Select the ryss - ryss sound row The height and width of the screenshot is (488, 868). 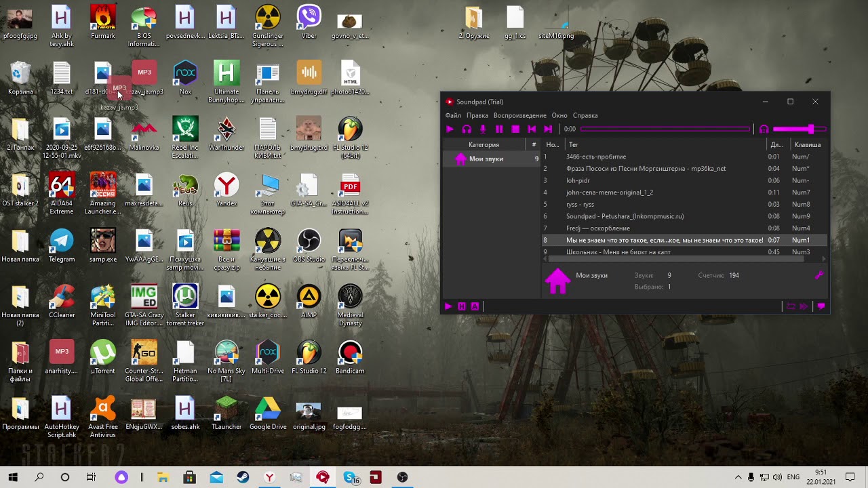tap(684, 205)
